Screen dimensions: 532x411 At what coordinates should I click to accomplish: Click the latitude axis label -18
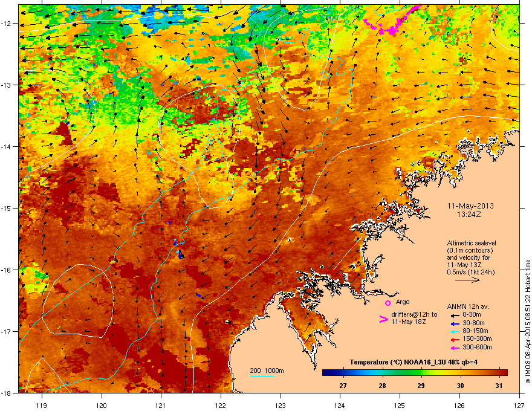point(6,393)
